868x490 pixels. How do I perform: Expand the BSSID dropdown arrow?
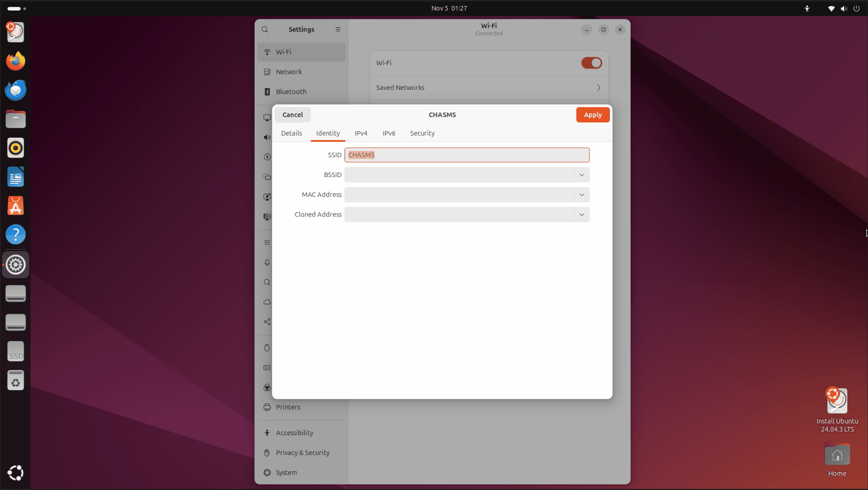click(581, 175)
